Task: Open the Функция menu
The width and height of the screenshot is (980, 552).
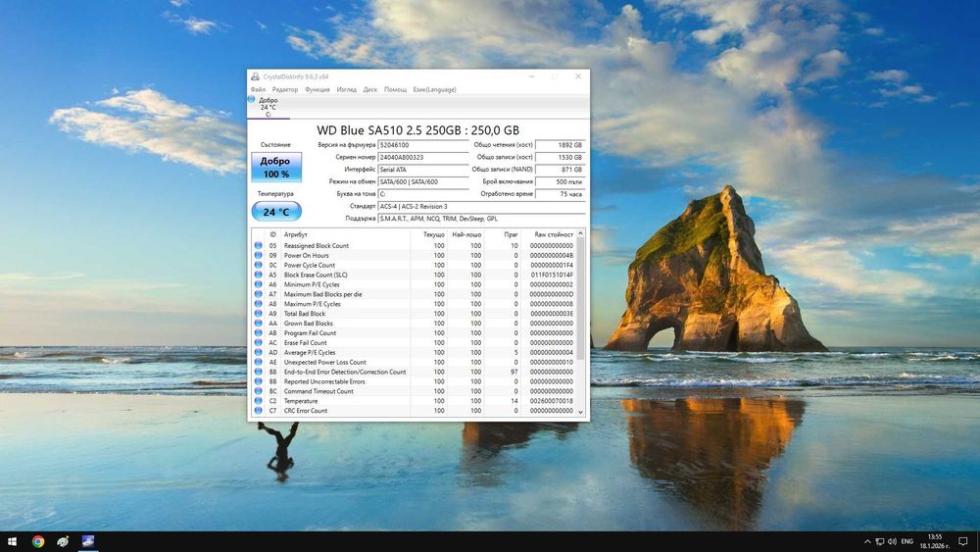Action: point(318,89)
